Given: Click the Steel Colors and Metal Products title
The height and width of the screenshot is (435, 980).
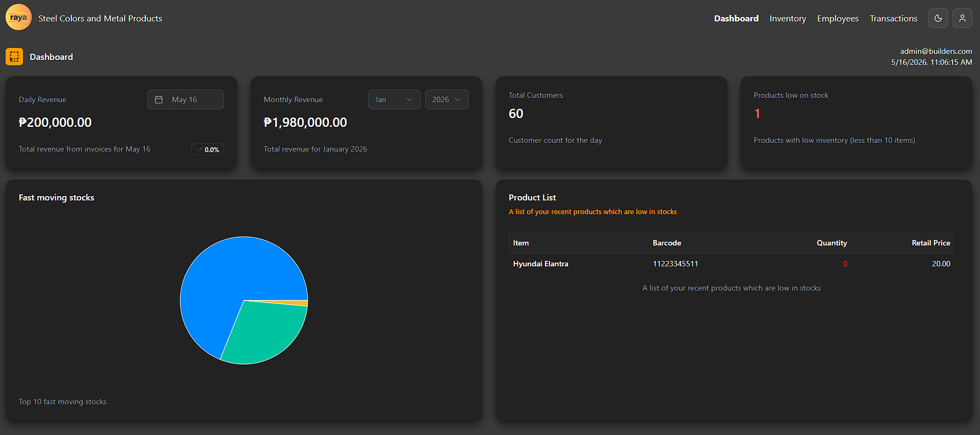Looking at the screenshot, I should click(x=101, y=18).
